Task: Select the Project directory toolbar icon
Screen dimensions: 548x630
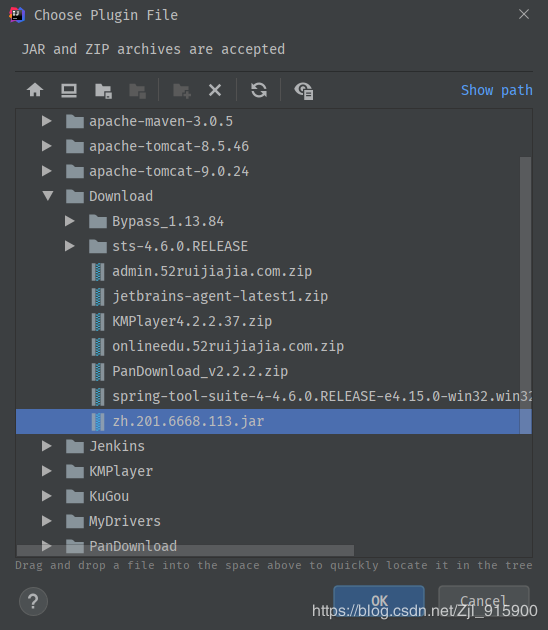Action: click(103, 91)
